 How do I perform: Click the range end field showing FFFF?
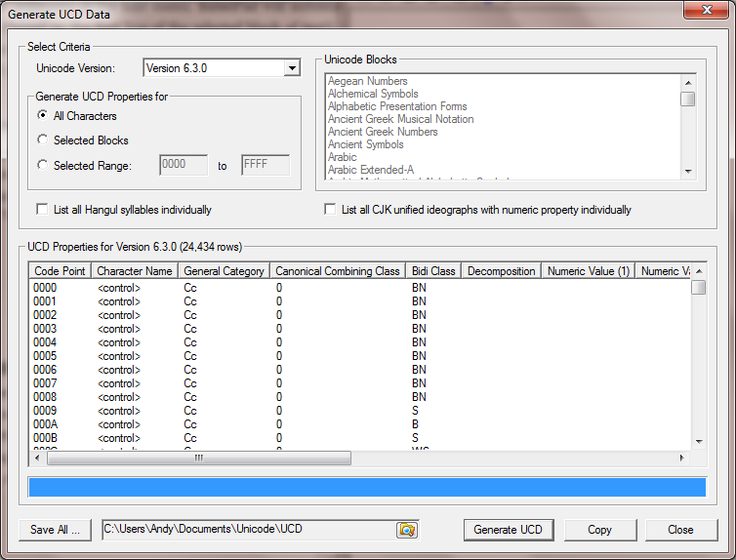(266, 165)
